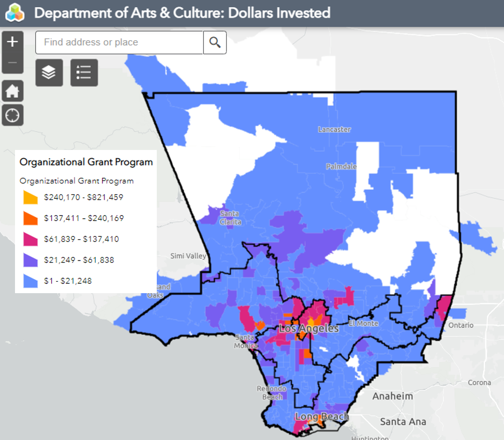The image size is (504, 440).
Task: Go to default map extent home icon
Action: click(12, 92)
